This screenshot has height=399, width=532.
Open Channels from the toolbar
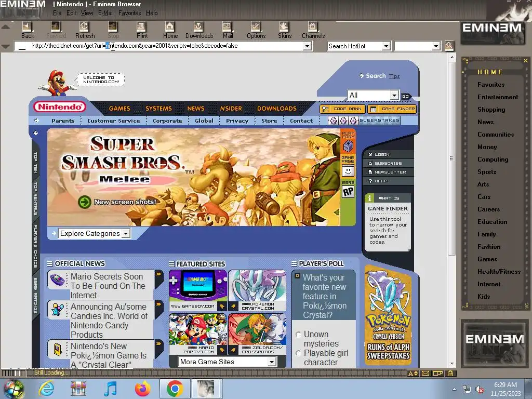(x=313, y=30)
